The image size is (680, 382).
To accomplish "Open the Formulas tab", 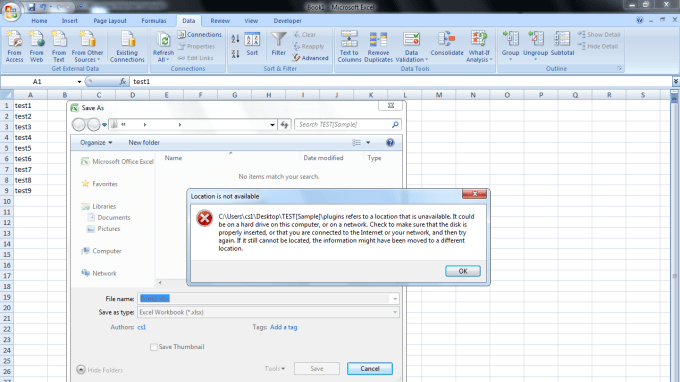I will pyautogui.click(x=154, y=20).
